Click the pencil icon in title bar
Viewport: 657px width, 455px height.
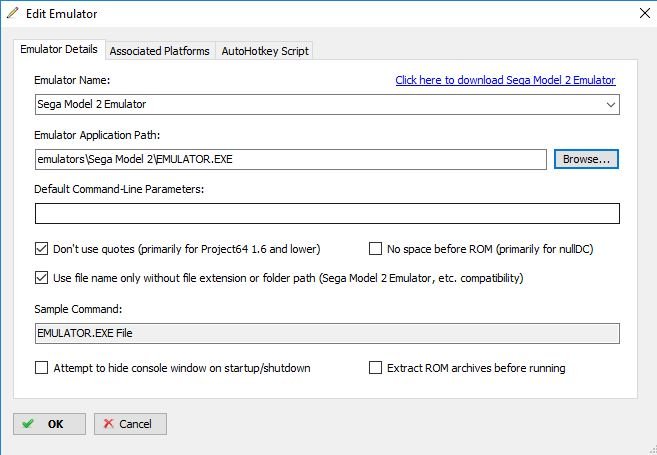(x=13, y=13)
